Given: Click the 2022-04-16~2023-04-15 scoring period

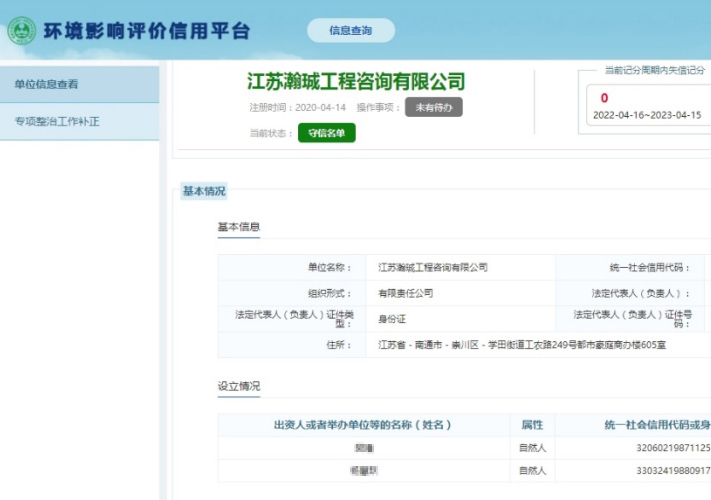Looking at the screenshot, I should 647,115.
